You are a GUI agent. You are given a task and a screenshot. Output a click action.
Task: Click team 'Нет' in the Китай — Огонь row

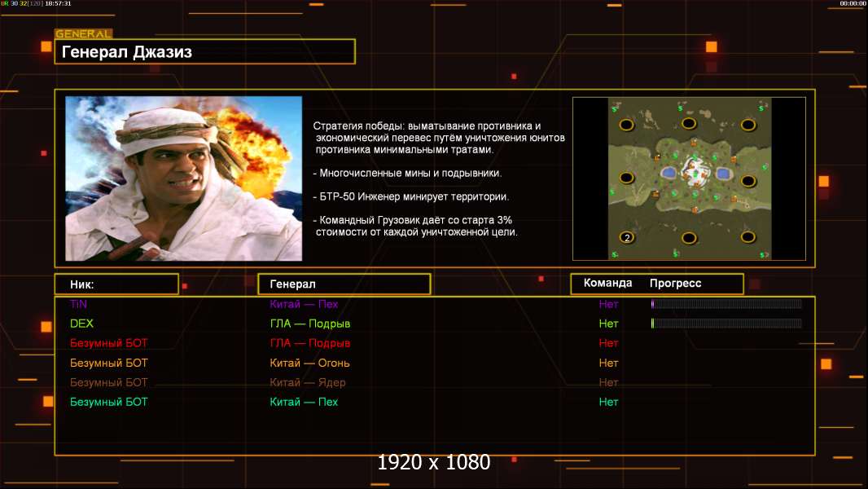click(608, 363)
